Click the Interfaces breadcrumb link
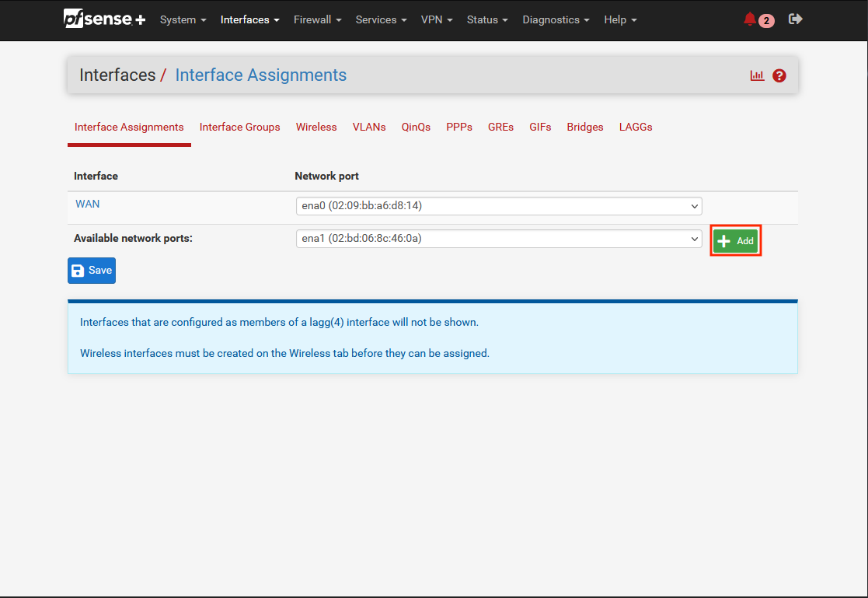 click(117, 75)
